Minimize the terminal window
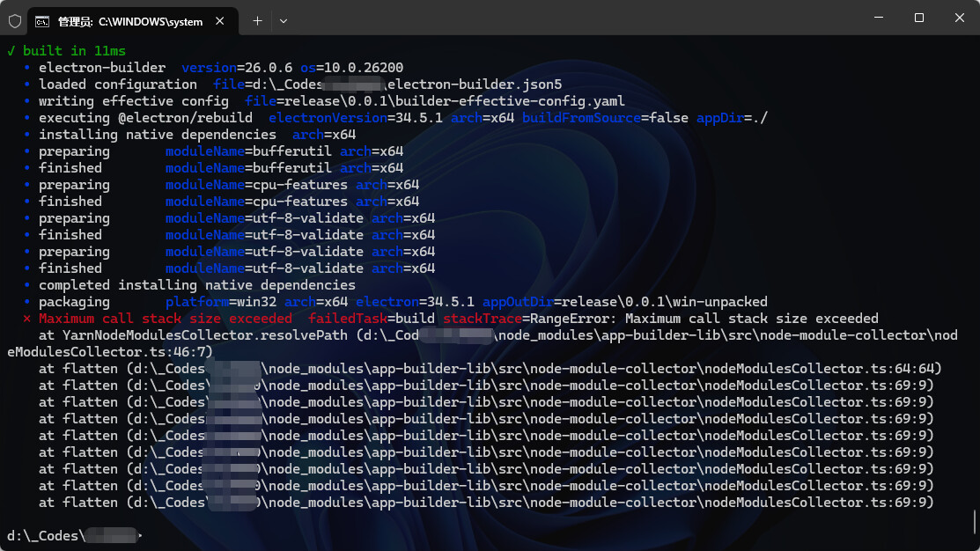Viewport: 980px width, 551px height. (x=879, y=18)
